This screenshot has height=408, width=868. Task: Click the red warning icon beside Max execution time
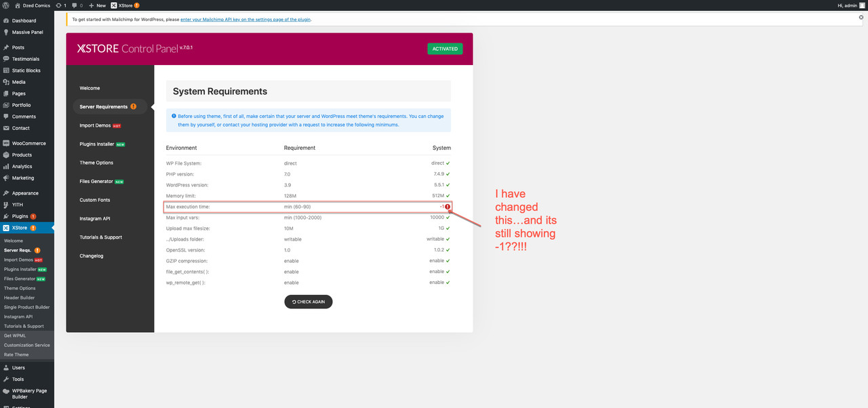click(448, 206)
